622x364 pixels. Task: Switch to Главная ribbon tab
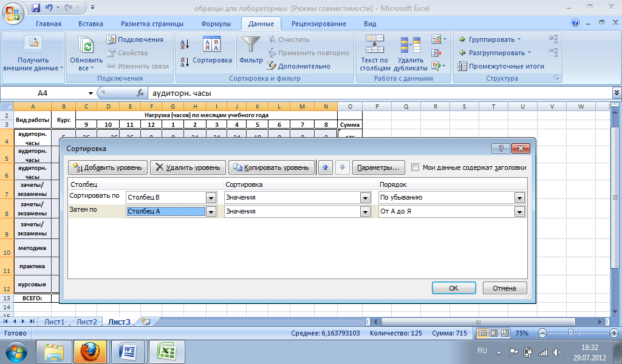tap(49, 24)
